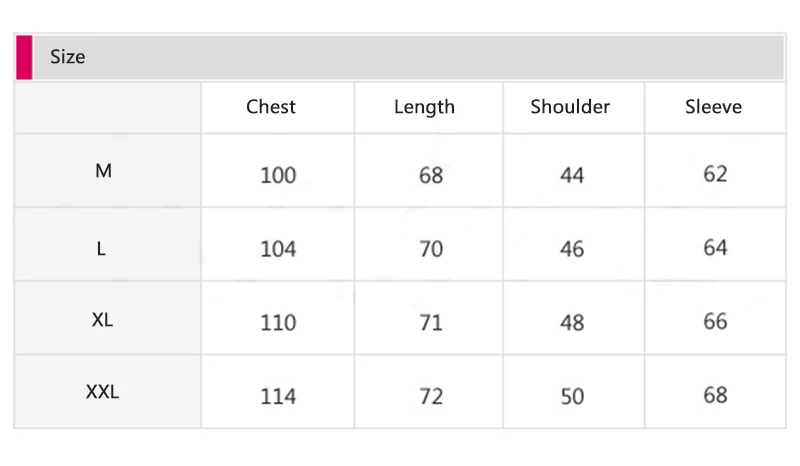The width and height of the screenshot is (800, 466).
Task: Click the chest value 110 for XL
Action: pyautogui.click(x=278, y=322)
